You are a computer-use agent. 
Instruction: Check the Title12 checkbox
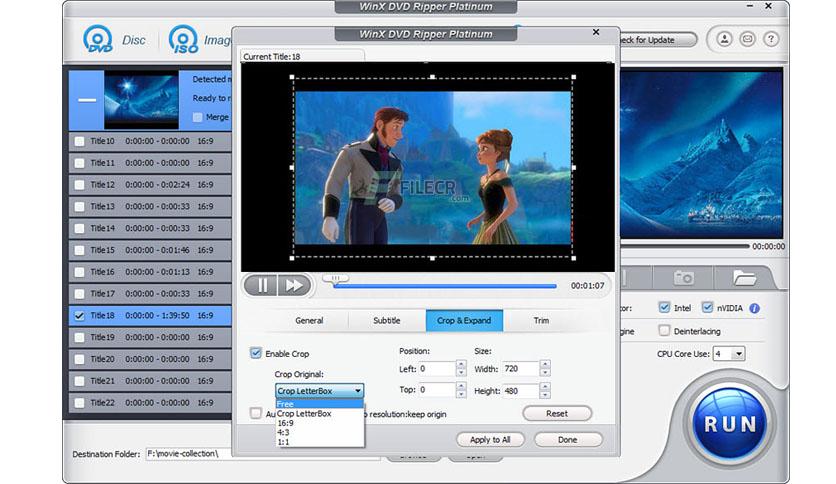pyautogui.click(x=79, y=185)
